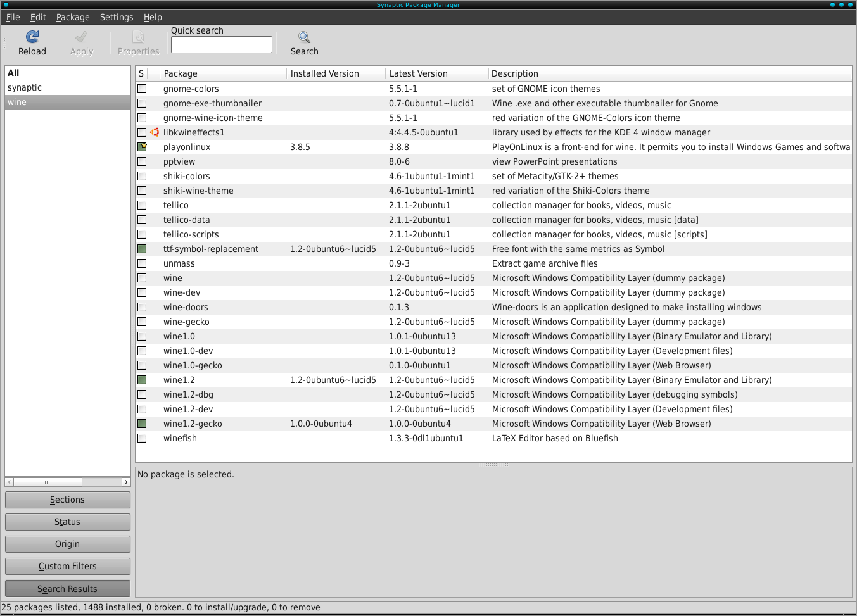Click the Reload toolbar icon

coord(32,37)
